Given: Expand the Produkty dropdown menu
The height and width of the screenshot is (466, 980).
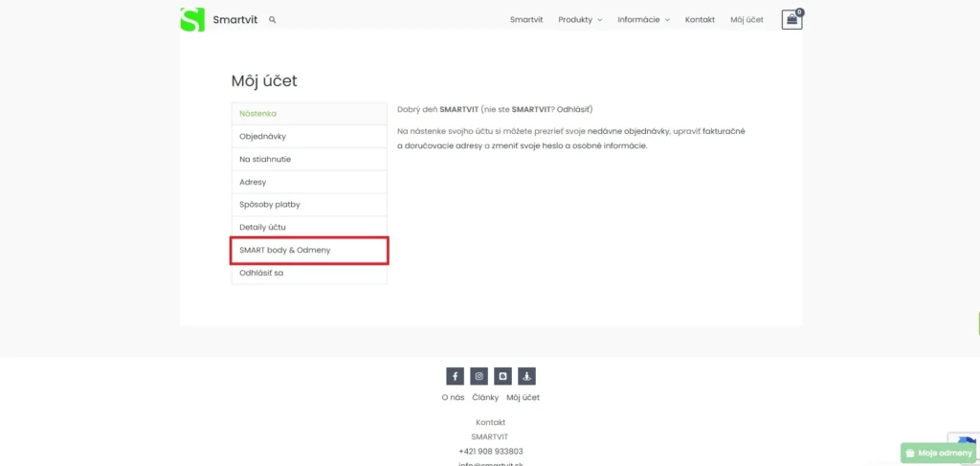Looking at the screenshot, I should tap(580, 19).
